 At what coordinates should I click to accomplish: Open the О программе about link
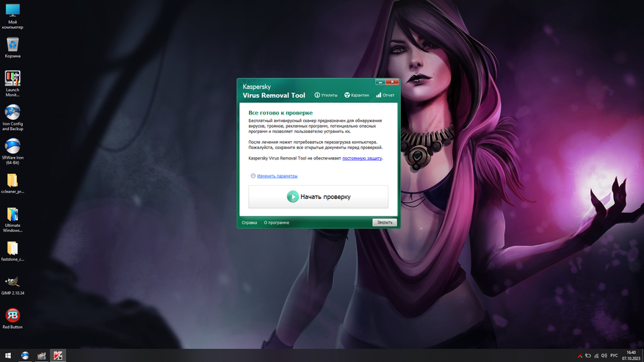(276, 222)
